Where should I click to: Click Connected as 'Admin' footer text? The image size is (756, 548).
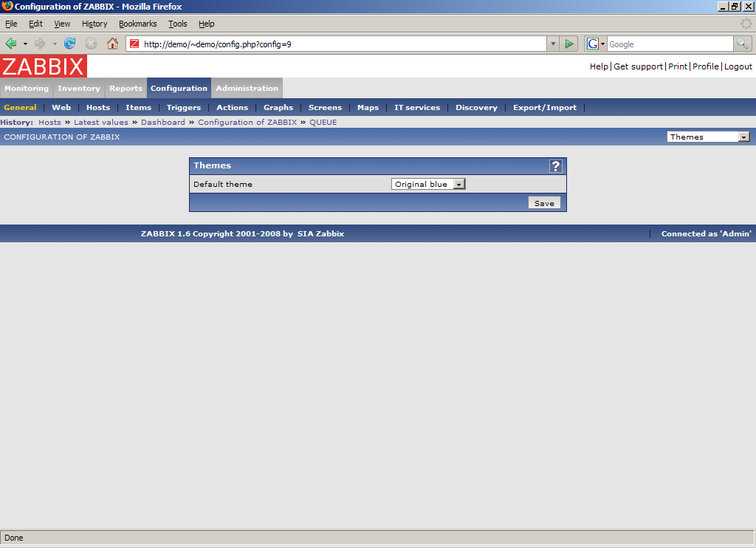707,233
